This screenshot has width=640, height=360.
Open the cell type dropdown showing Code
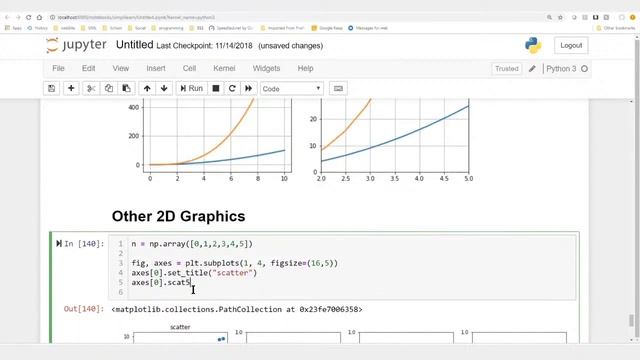coord(291,89)
